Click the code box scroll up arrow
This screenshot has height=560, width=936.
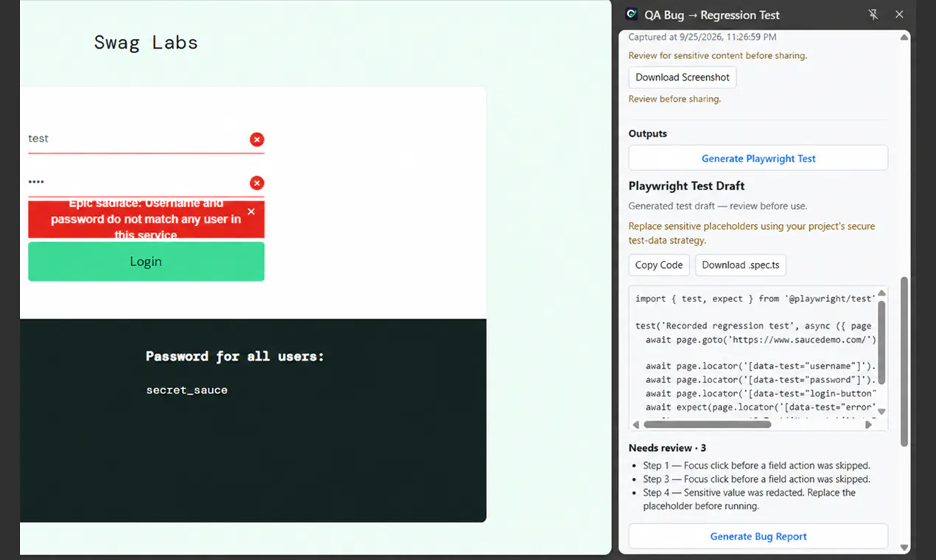[881, 293]
